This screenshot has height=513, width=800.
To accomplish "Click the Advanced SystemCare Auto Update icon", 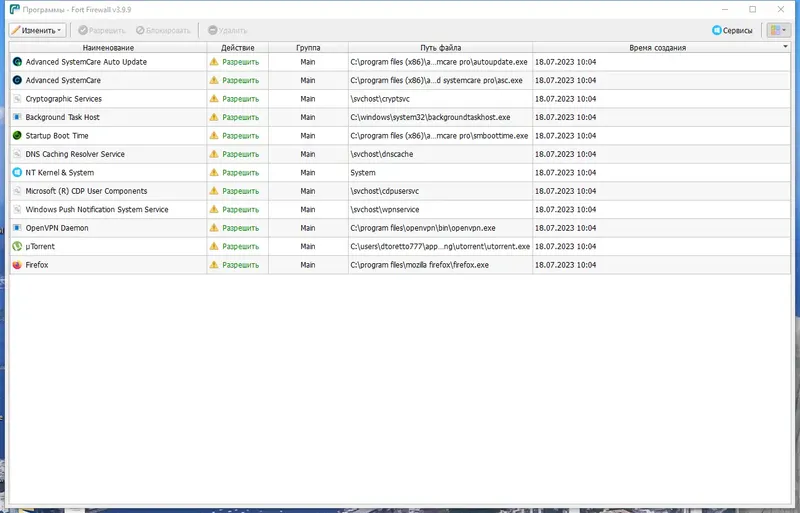I will [17, 62].
